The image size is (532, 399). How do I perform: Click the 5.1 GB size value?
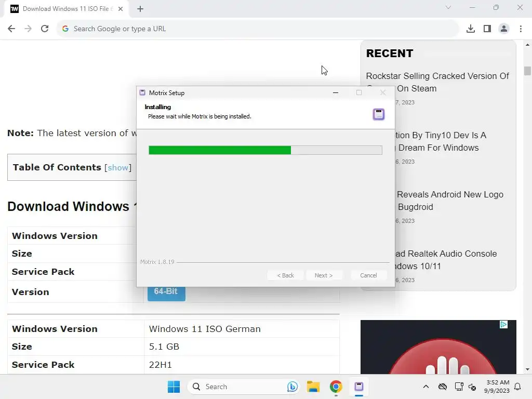(x=164, y=347)
